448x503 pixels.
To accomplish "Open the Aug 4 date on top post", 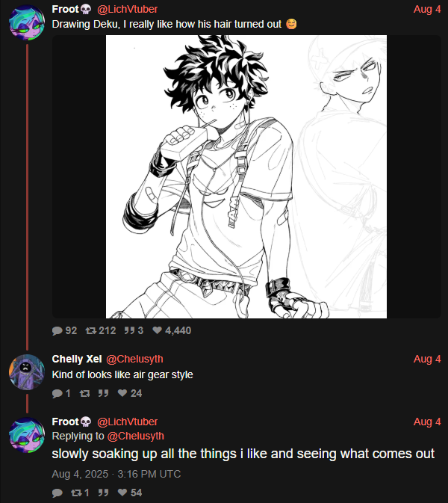I will (427, 9).
